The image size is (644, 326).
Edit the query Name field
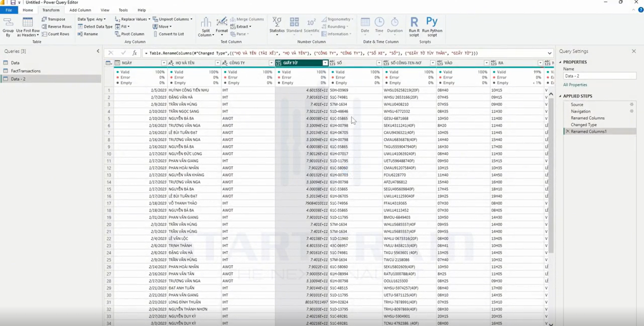tap(600, 76)
